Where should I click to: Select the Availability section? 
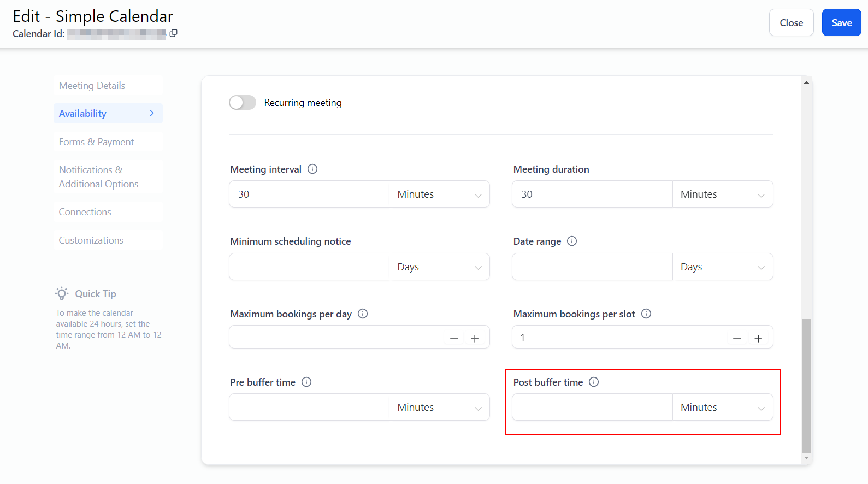tap(108, 114)
